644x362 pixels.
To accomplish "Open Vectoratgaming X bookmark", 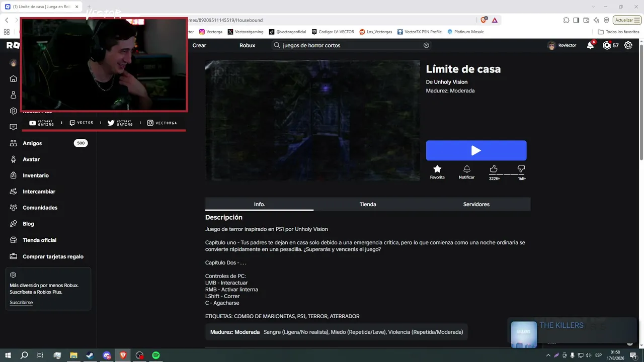I will [246, 32].
